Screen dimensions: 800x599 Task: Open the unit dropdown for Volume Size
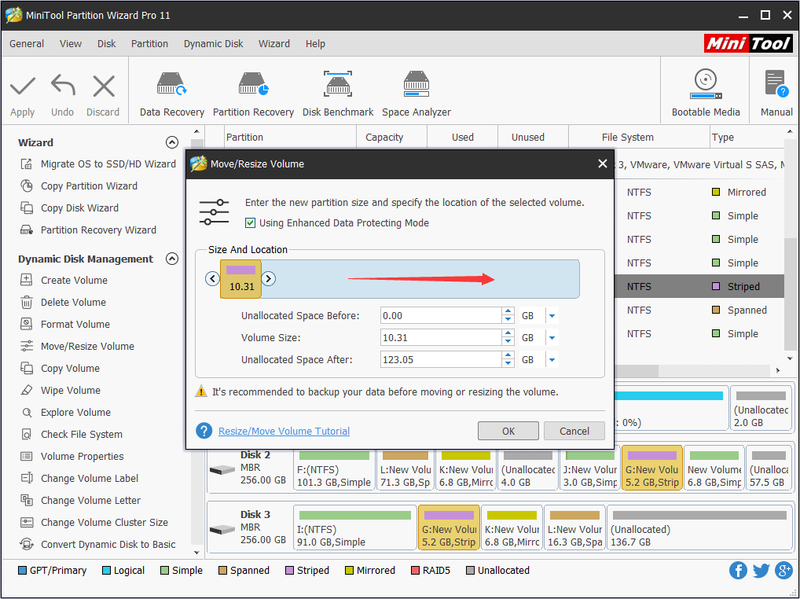(552, 338)
